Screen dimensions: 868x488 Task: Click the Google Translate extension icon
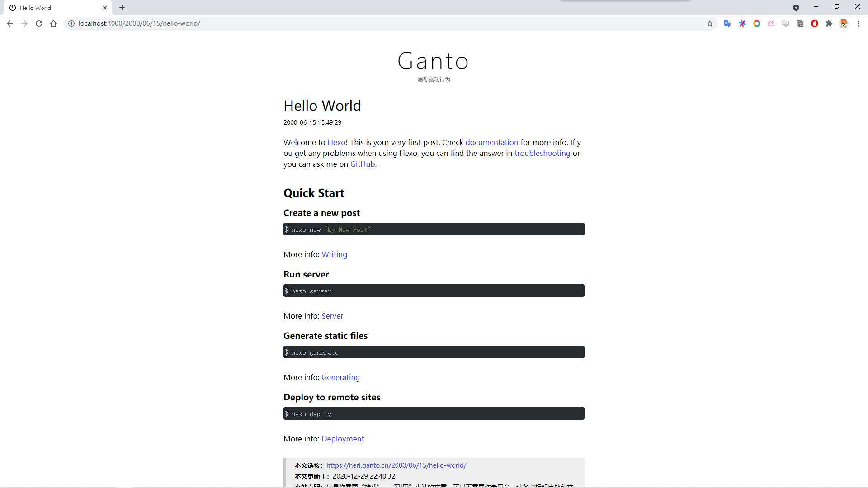click(727, 23)
